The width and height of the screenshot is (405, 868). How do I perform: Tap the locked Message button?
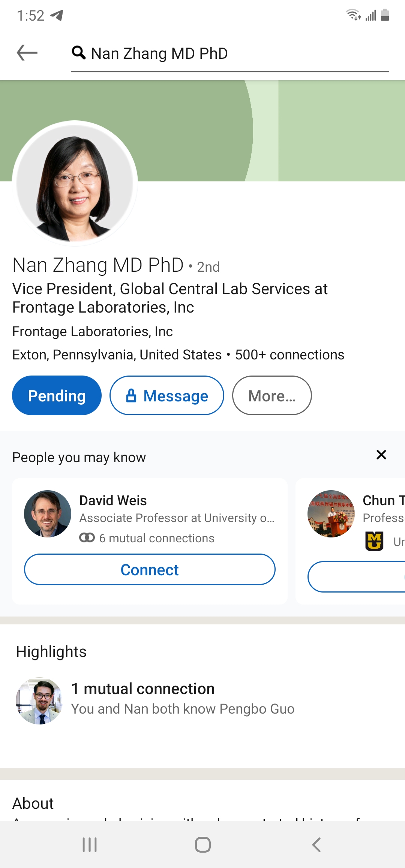tap(166, 396)
